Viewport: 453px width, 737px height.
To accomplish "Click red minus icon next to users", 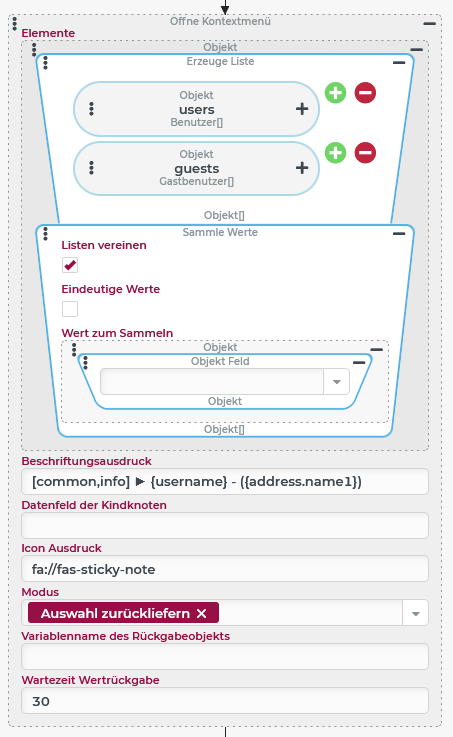I will [365, 93].
